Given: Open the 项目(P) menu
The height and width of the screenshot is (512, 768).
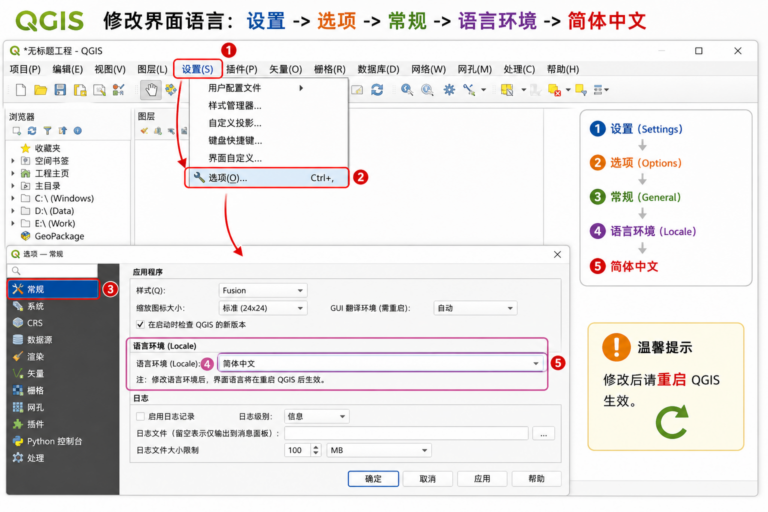Looking at the screenshot, I should [25, 69].
